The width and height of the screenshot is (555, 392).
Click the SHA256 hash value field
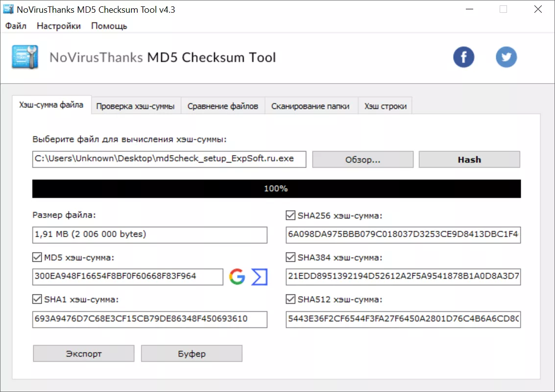click(403, 235)
